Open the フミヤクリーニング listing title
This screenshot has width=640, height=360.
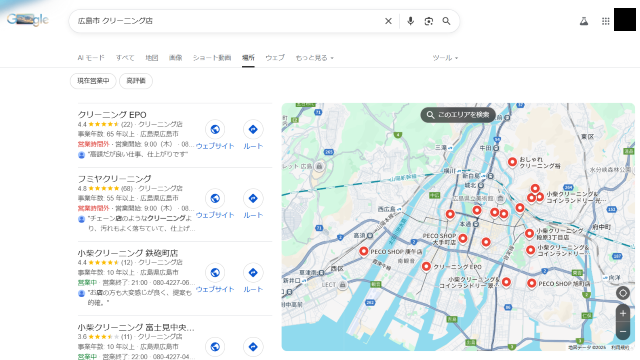[114, 179]
